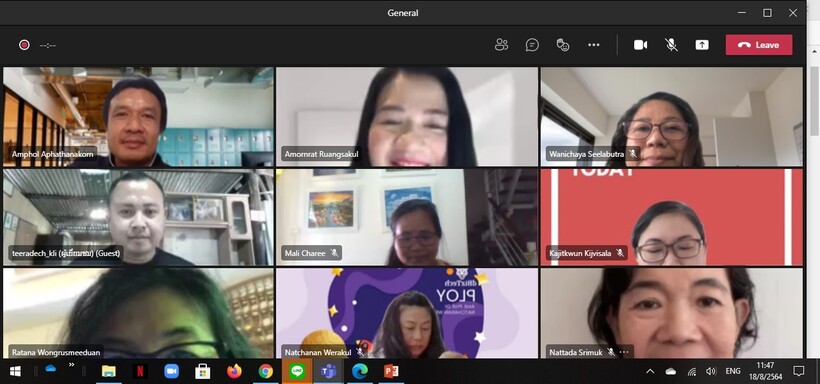Launch Zoom from the taskbar
Viewport: 820px width, 384px height.
tap(172, 371)
